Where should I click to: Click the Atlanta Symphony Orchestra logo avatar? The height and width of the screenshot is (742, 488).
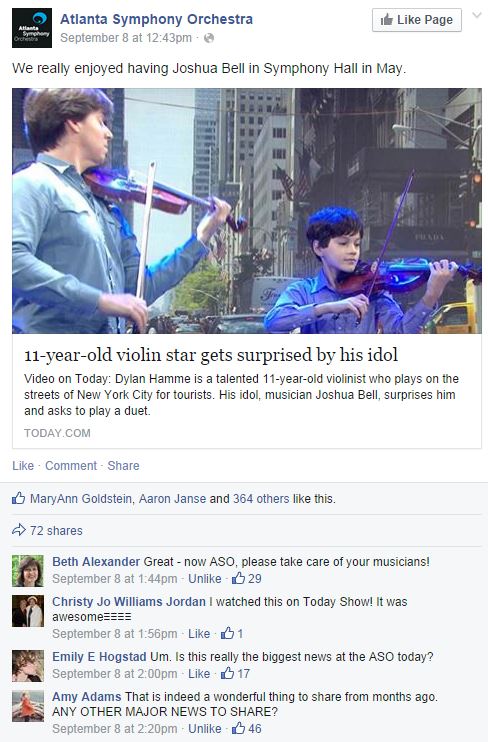[32, 28]
